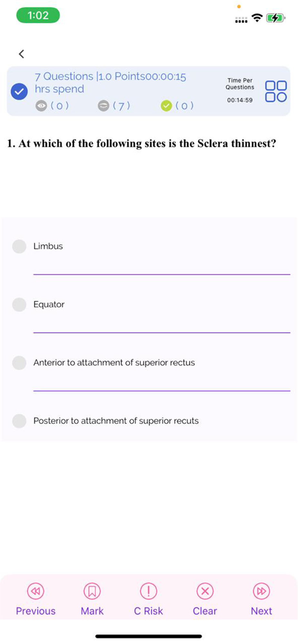This screenshot has width=298, height=644.
Task: Tap the blue checkmark circle icon
Action: tap(19, 91)
